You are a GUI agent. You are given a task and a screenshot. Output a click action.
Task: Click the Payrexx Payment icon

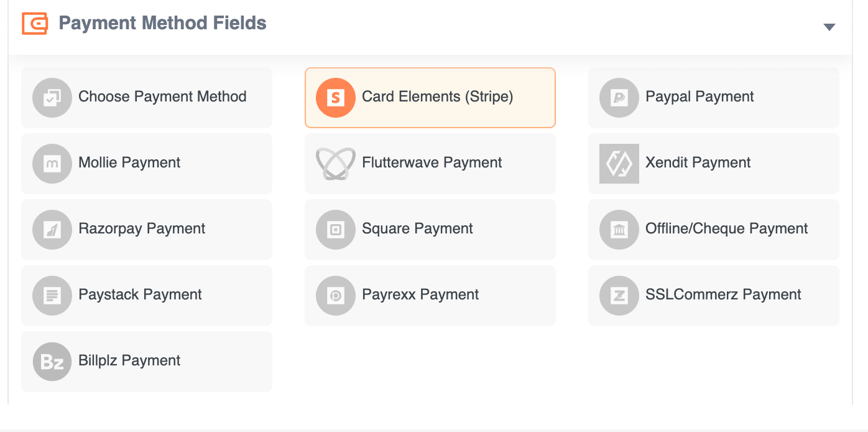click(x=335, y=295)
